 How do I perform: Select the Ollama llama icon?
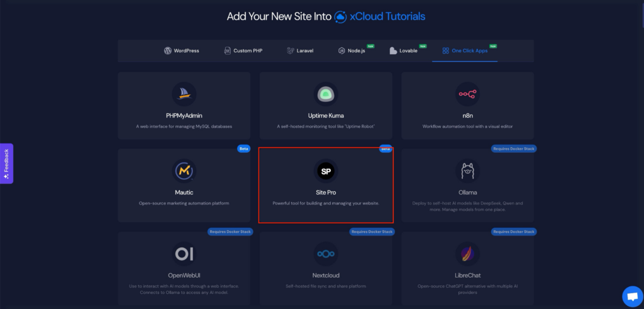click(467, 171)
